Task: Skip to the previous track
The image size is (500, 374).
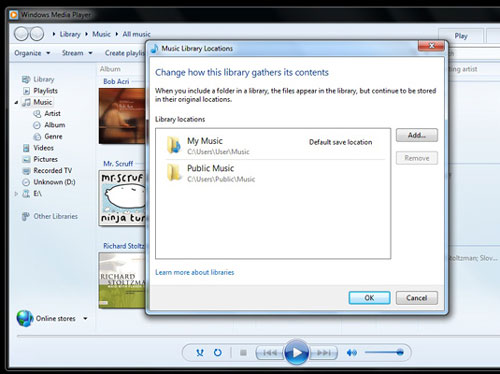Action: tap(269, 353)
